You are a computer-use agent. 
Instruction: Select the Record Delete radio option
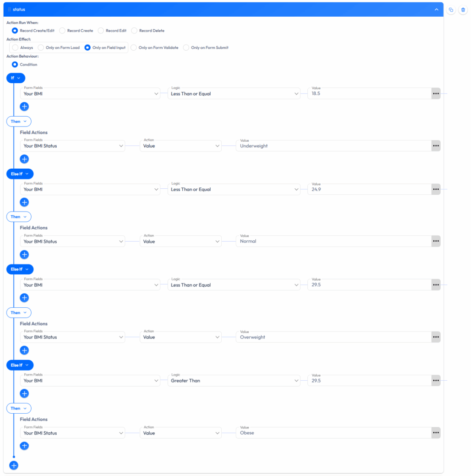134,31
